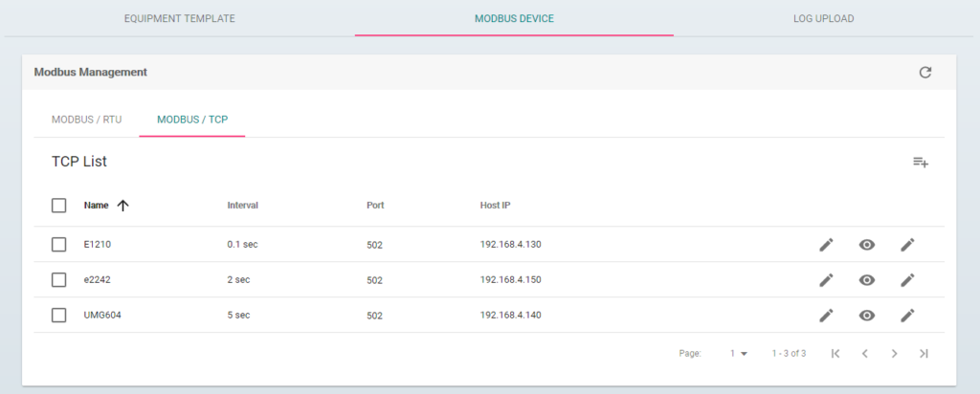Screen dimensions: 980x394
Task: Go to the first page of results
Action: point(835,353)
